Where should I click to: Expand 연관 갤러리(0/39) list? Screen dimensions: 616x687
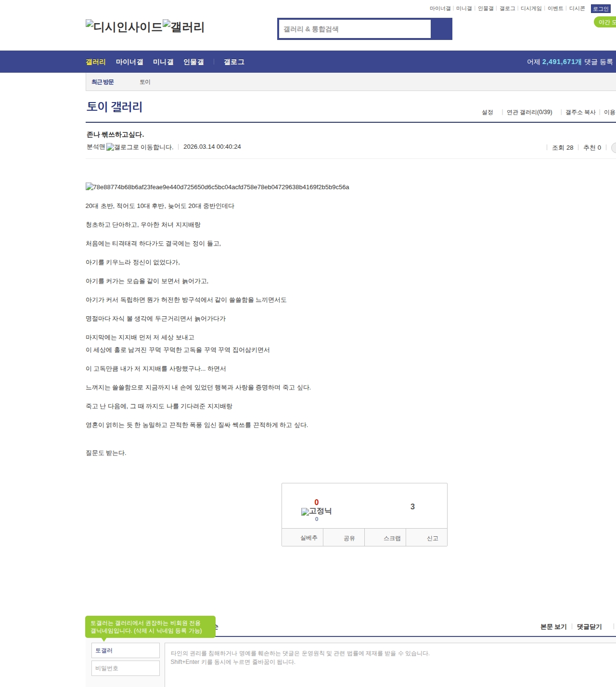(529, 112)
